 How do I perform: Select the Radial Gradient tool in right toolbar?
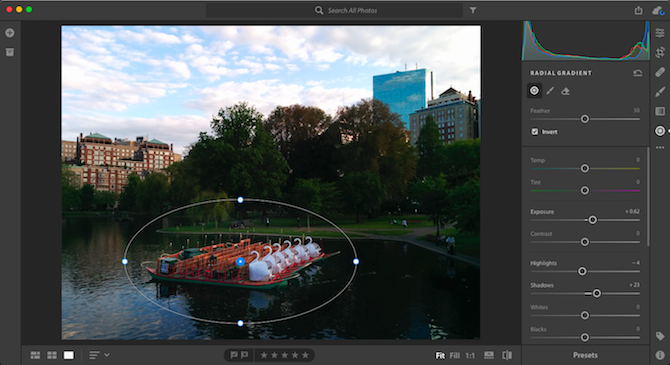point(660,131)
